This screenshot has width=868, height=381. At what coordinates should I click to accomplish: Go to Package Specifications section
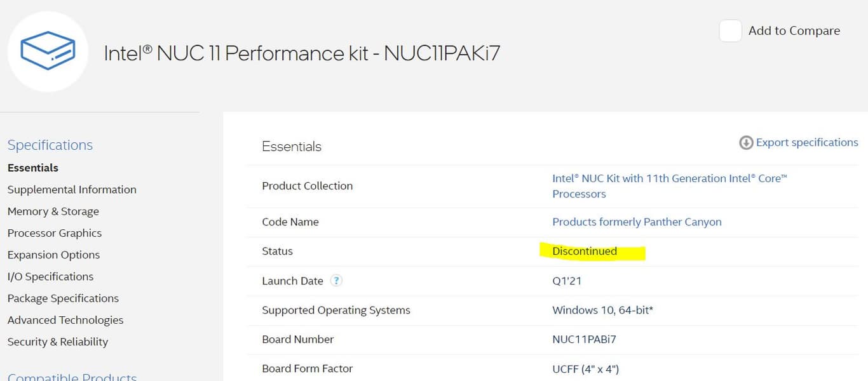[x=63, y=298]
